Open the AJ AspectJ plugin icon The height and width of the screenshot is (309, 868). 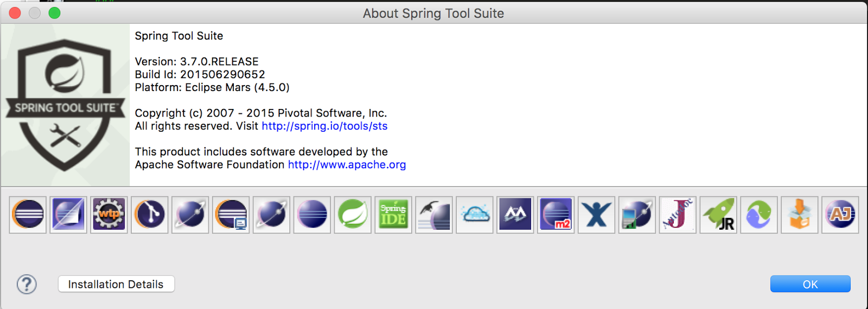pyautogui.click(x=840, y=215)
